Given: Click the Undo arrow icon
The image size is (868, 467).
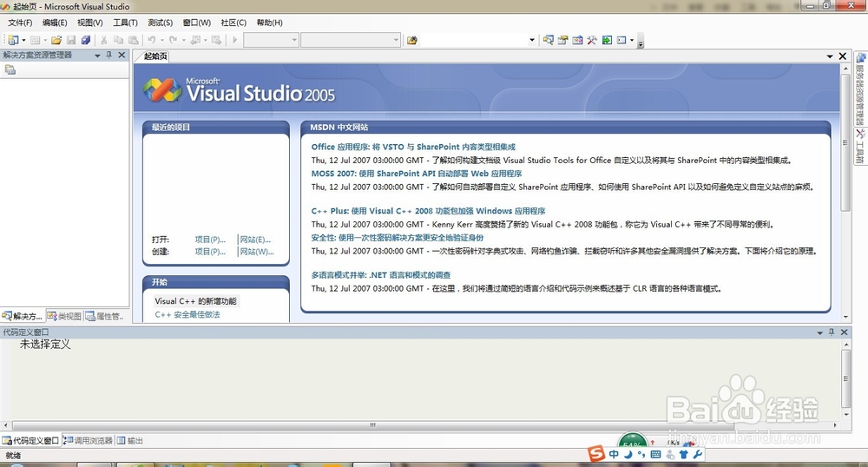Looking at the screenshot, I should pos(151,40).
